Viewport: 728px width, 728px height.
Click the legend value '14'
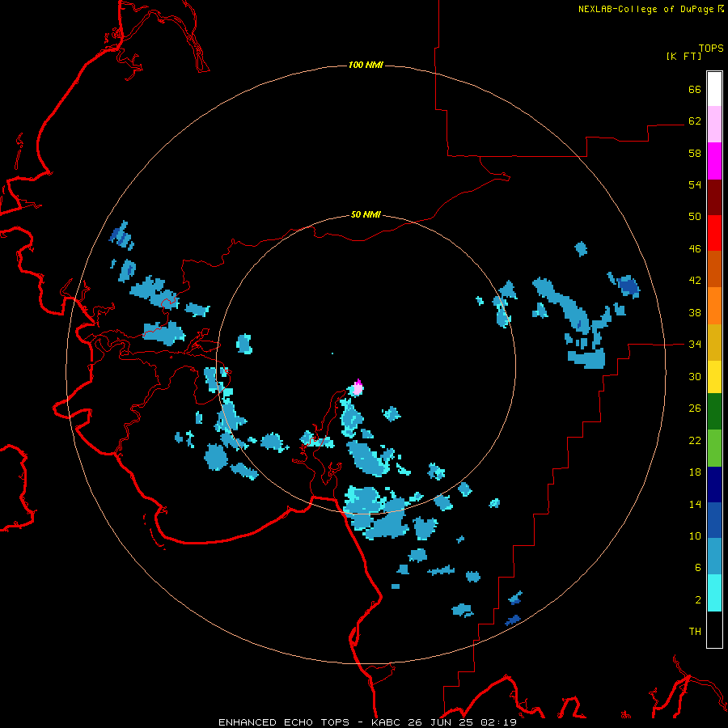695,504
